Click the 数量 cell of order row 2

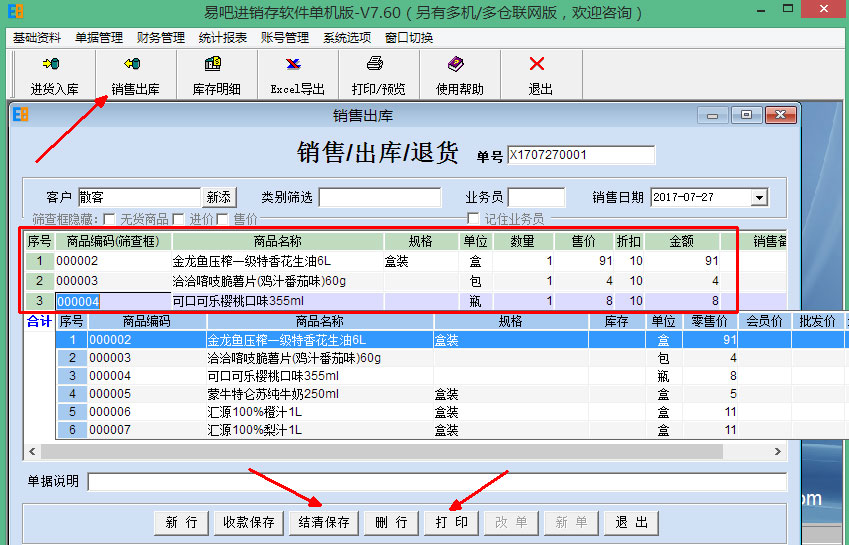click(x=523, y=281)
